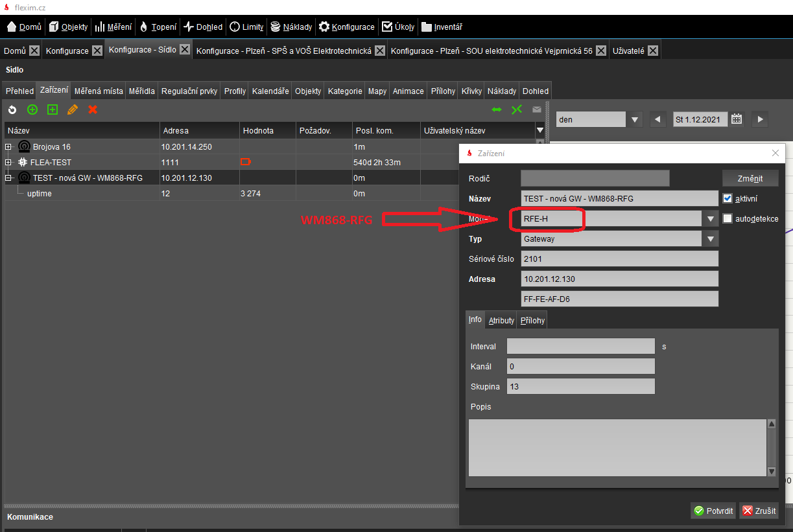
Task: Open the den period dropdown
Action: pyautogui.click(x=634, y=119)
